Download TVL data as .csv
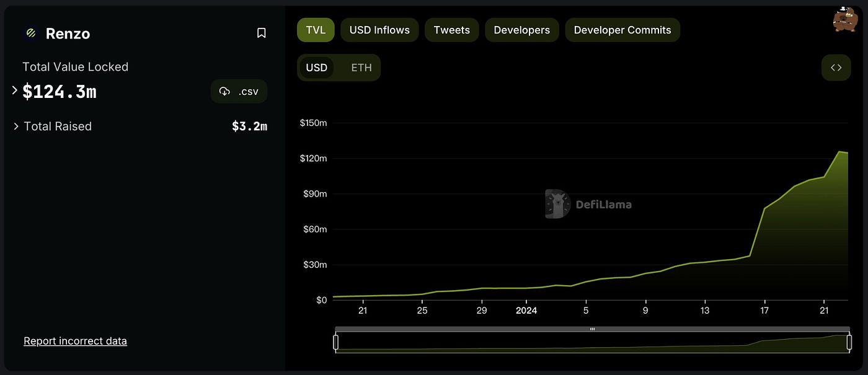Screen dimensions: 868x375 239,91
